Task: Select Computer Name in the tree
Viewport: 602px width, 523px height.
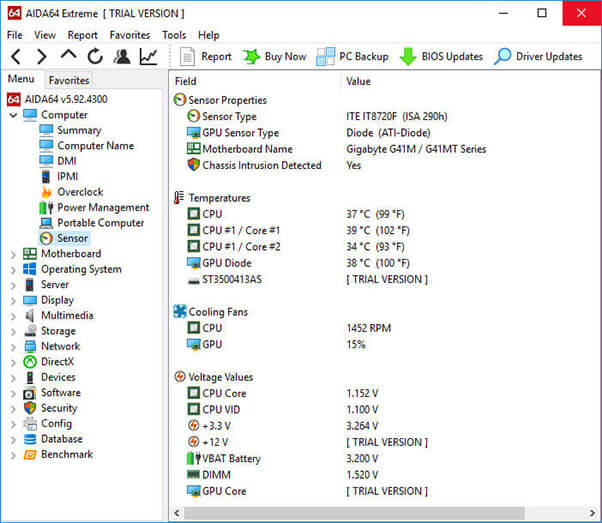Action: [x=87, y=146]
